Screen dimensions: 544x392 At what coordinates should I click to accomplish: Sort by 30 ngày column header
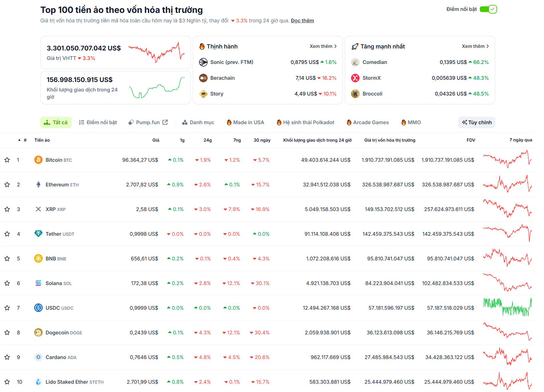(x=262, y=140)
